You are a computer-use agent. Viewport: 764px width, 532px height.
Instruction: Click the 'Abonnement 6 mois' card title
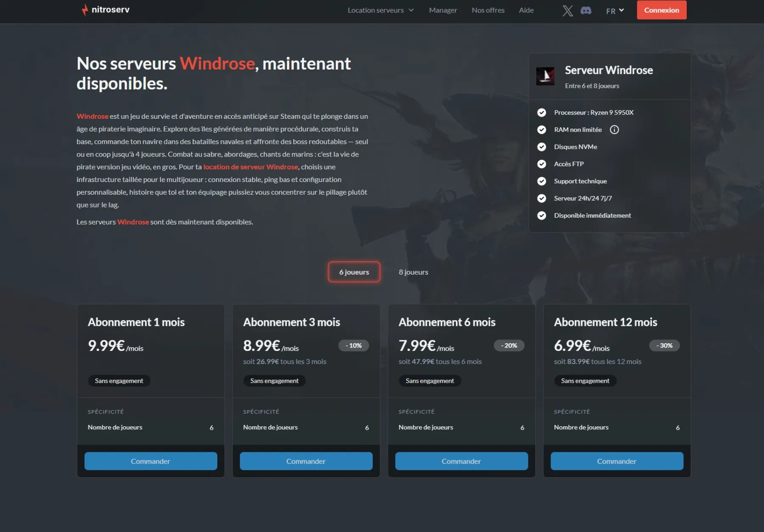pos(447,322)
